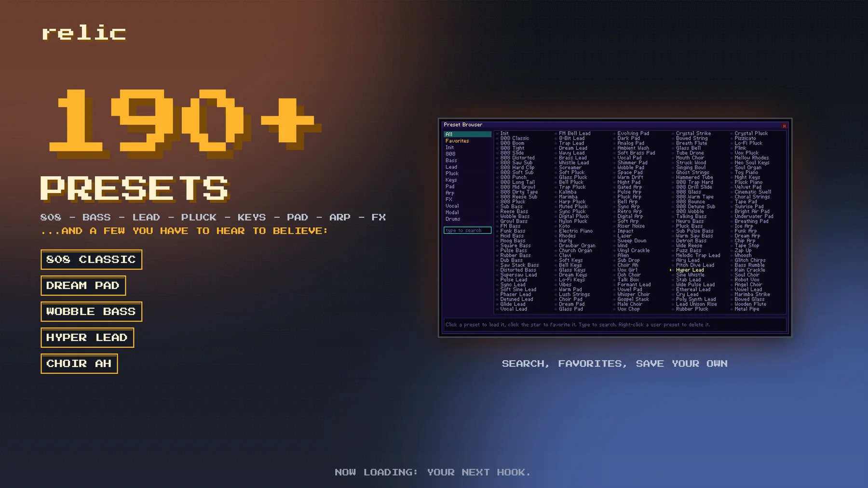Click the star next to FM Bell Lead
The width and height of the screenshot is (868, 488).
(556, 134)
